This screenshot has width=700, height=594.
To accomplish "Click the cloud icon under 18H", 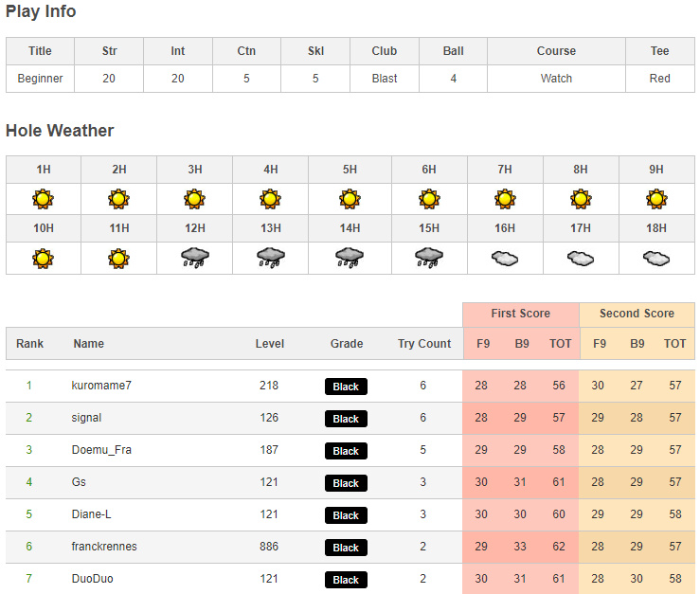I will click(656, 258).
